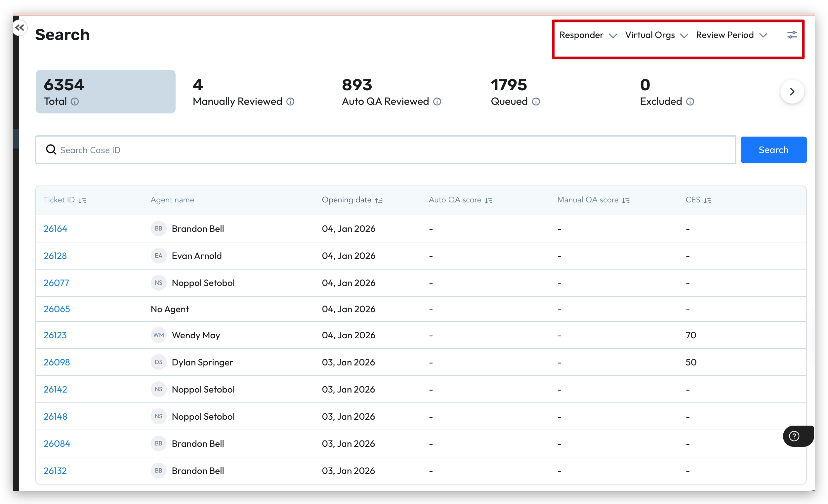Select the Queued stat tab
Viewport: 828px width, 504px height.
pos(515,91)
